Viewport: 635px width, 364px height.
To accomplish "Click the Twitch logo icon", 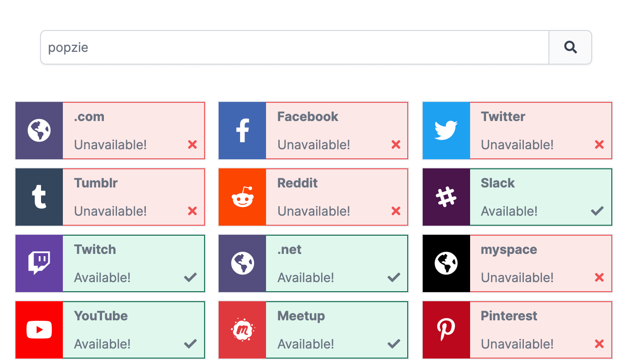I will point(39,263).
